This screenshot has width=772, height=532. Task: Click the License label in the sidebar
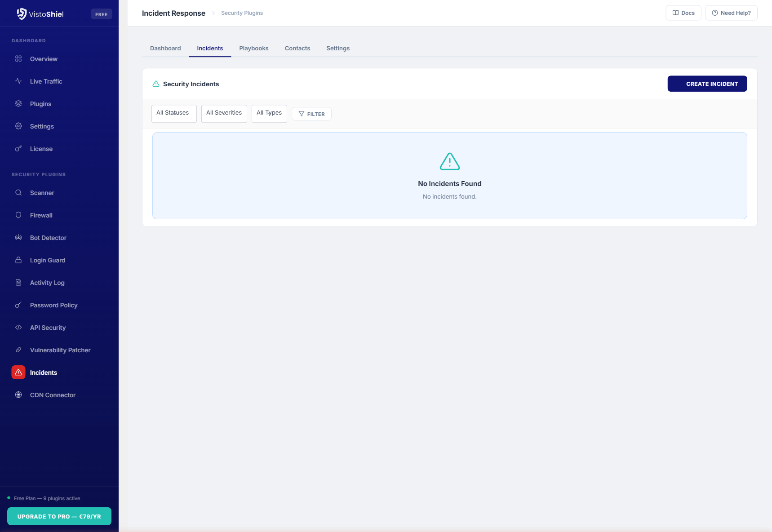pyautogui.click(x=41, y=149)
